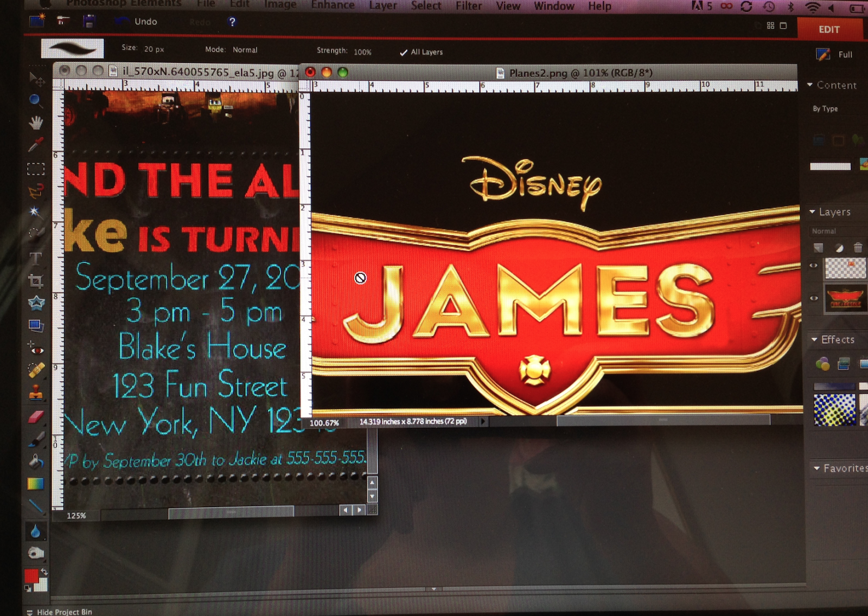Click the Arrange documents grid icon
The width and height of the screenshot is (868, 616).
770,25
